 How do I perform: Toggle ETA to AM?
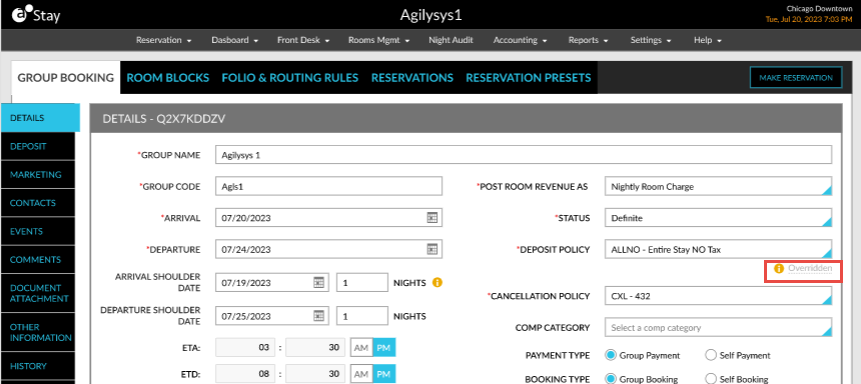(361, 348)
